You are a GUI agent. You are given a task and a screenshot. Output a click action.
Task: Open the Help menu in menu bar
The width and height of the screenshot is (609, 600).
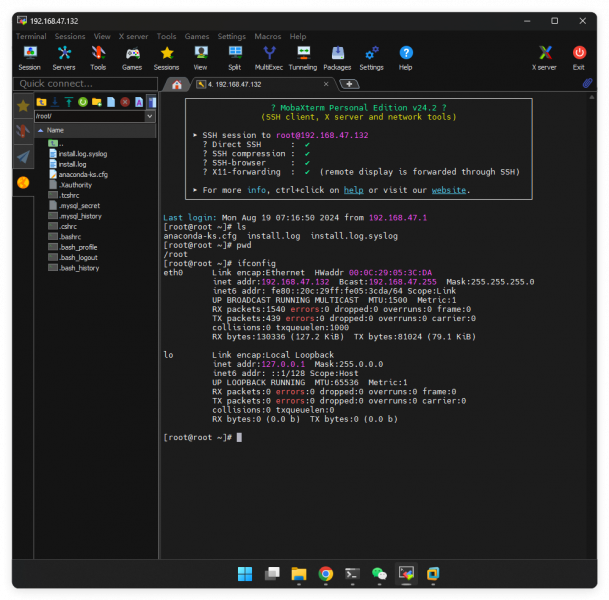click(x=298, y=37)
